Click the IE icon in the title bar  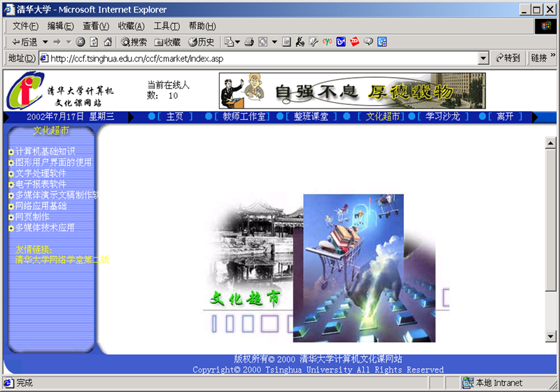click(8, 9)
